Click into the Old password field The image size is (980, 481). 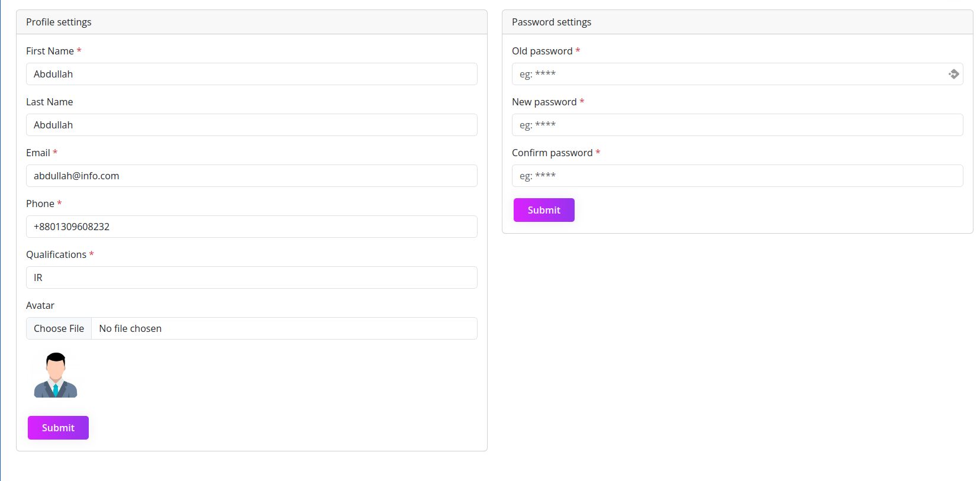(728, 74)
